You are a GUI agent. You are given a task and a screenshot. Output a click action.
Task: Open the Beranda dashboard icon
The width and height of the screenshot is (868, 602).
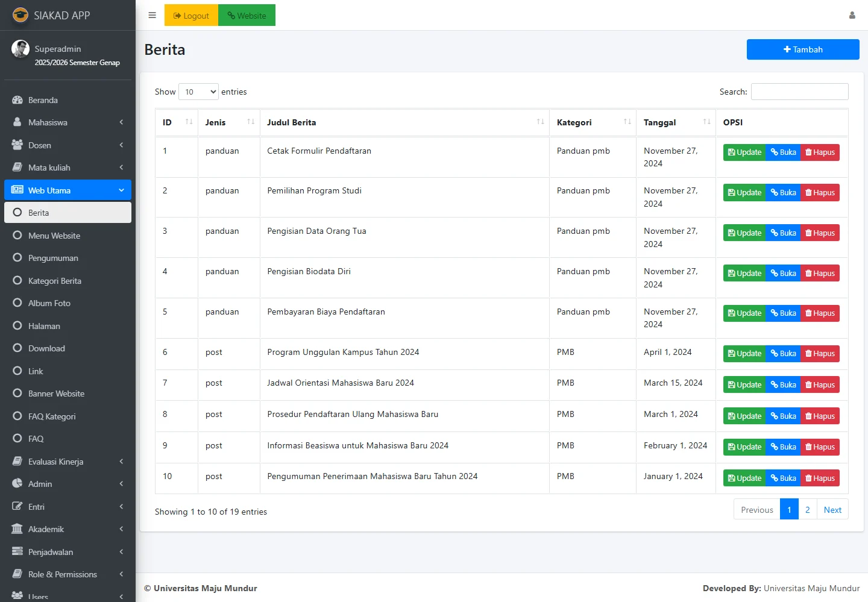17,100
